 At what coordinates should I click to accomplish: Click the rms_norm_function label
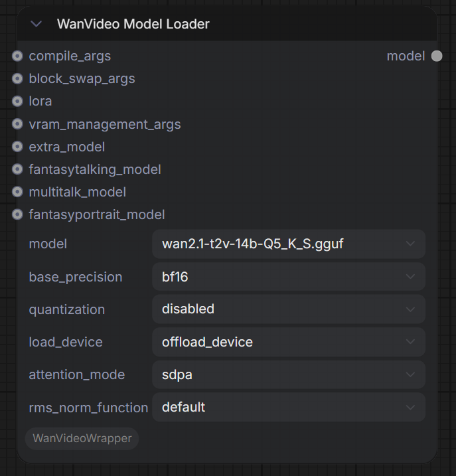point(88,408)
